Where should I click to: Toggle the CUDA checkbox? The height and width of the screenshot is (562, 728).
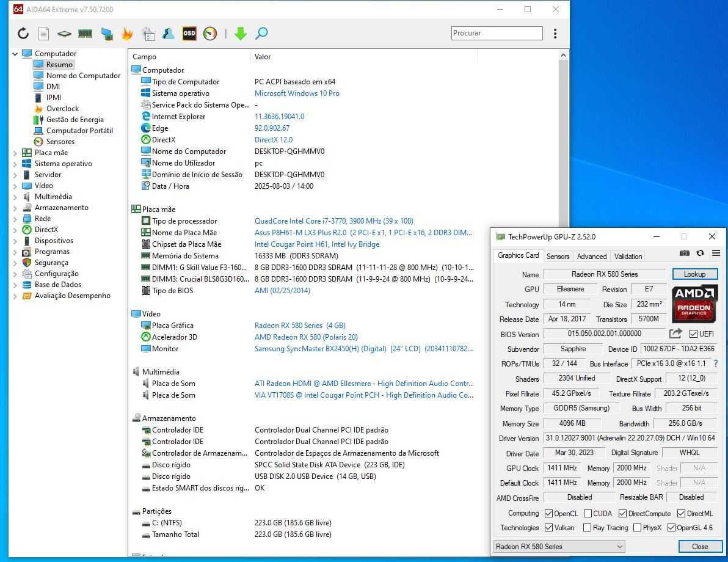click(x=588, y=513)
